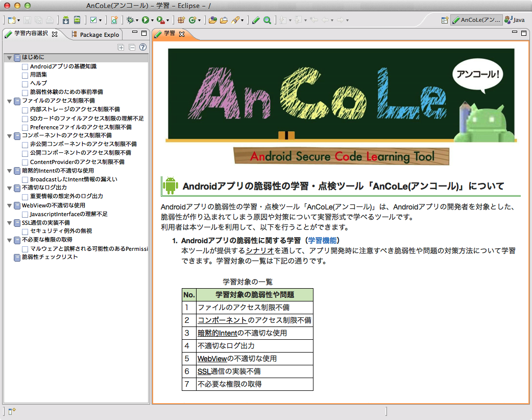This screenshot has width=532, height=420.
Task: Check the box for JavascriptInterfaceの理解不足
Action: [x=25, y=215]
